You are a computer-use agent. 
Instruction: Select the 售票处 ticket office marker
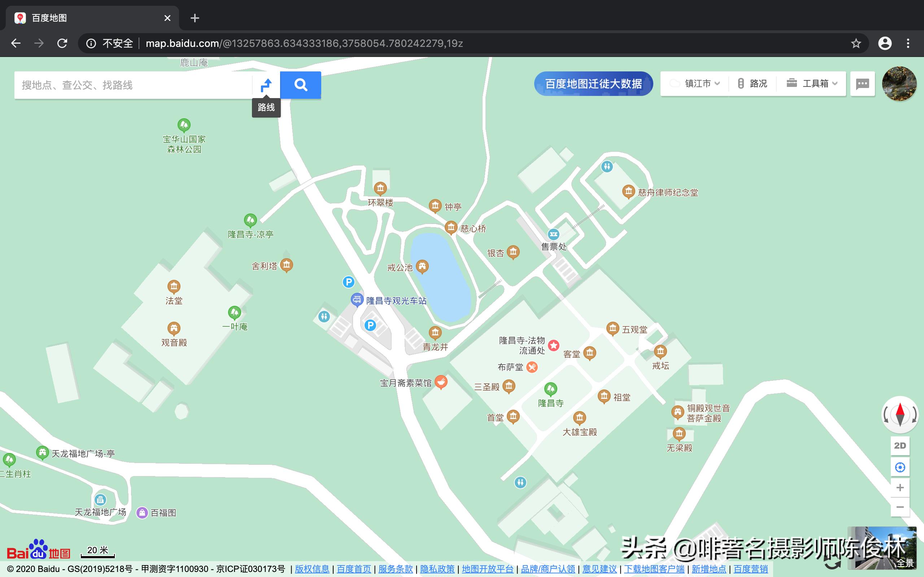(x=553, y=235)
